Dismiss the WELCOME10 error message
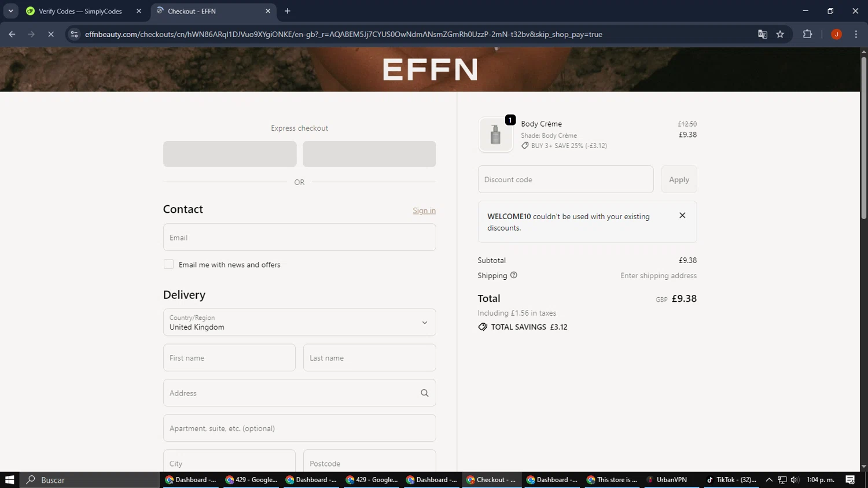The image size is (868, 488). click(682, 215)
